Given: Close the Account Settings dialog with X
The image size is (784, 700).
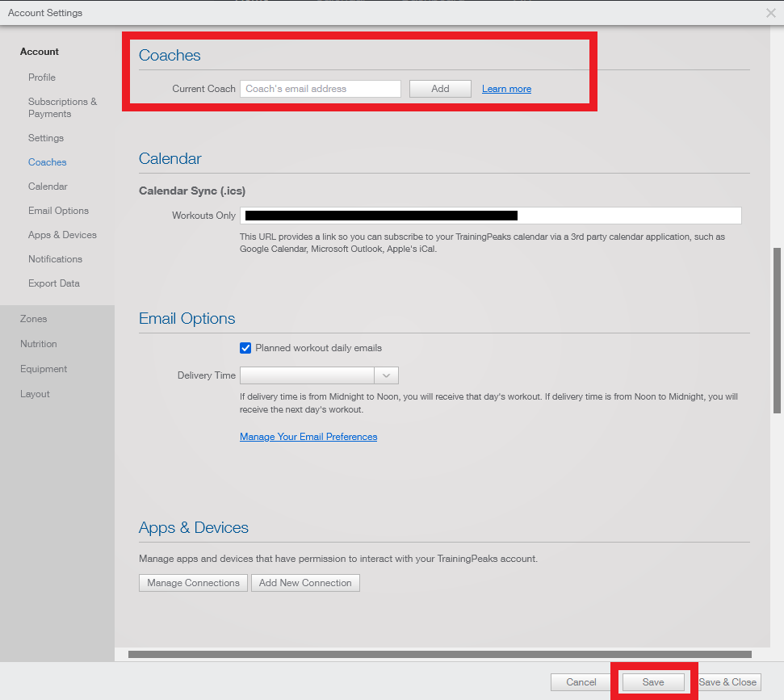Looking at the screenshot, I should (770, 12).
